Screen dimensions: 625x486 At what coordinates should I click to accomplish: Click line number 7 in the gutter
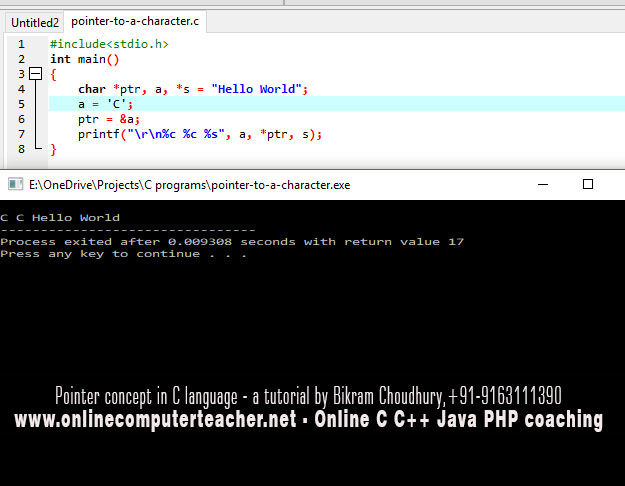(x=21, y=134)
